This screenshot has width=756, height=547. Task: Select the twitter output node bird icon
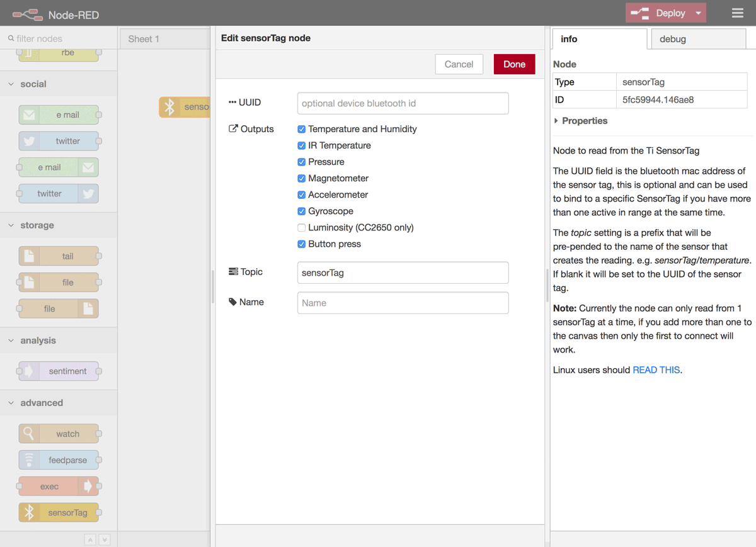[88, 194]
